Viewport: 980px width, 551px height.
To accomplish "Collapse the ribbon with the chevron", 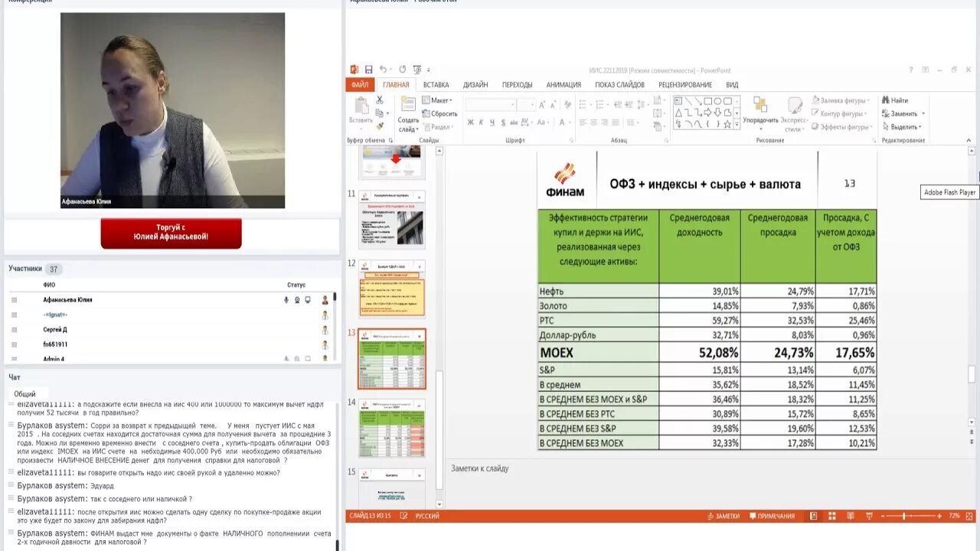I will (x=969, y=140).
